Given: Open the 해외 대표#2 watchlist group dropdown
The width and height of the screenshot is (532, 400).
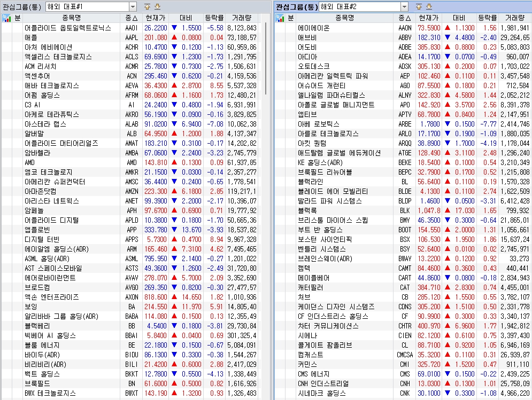Looking at the screenshot, I should pos(404,6).
